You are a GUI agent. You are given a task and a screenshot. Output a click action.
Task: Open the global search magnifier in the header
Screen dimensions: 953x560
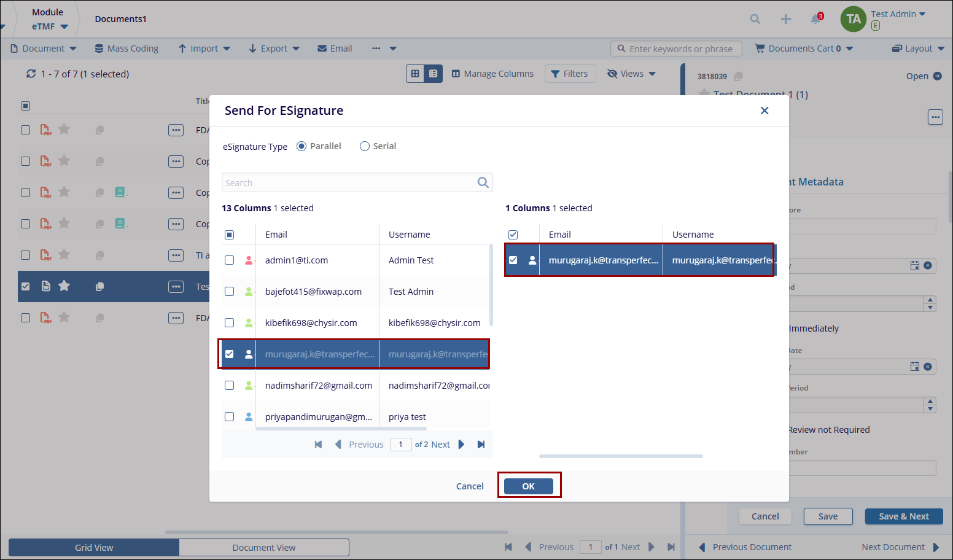[755, 19]
